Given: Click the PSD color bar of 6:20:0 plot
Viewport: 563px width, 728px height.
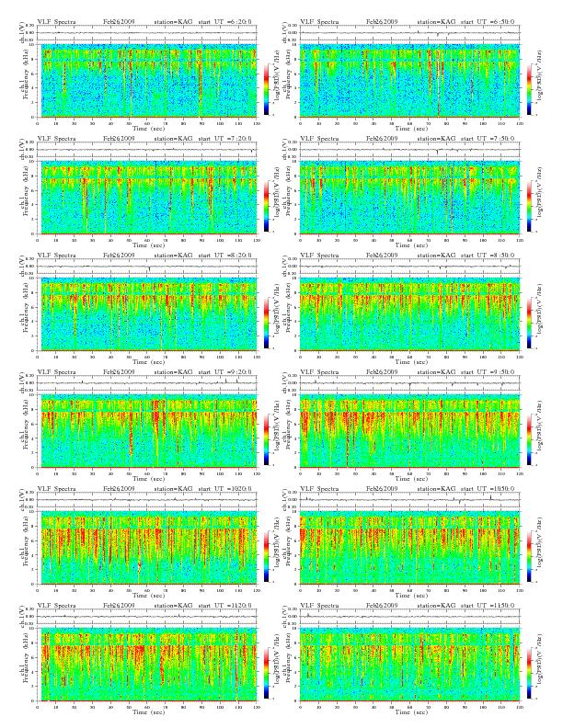Looking at the screenshot, I should pos(266,88).
